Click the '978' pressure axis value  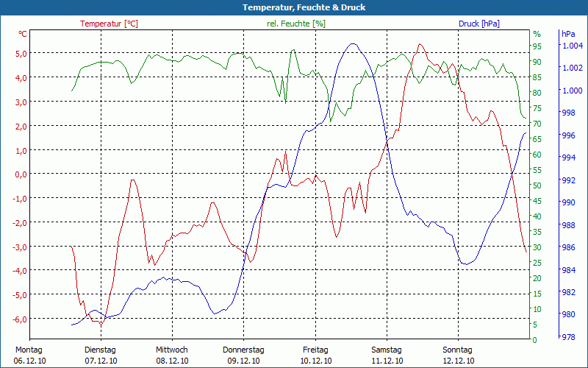click(568, 337)
